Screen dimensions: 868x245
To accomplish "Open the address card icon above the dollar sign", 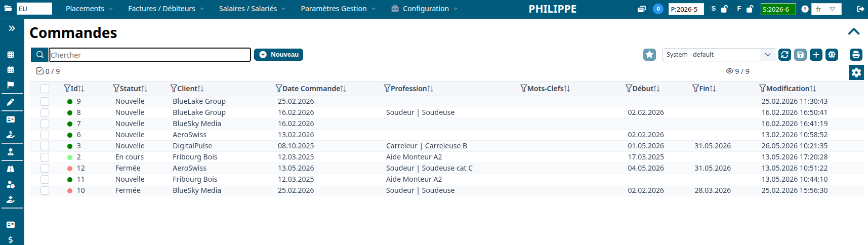I will 11,224.
